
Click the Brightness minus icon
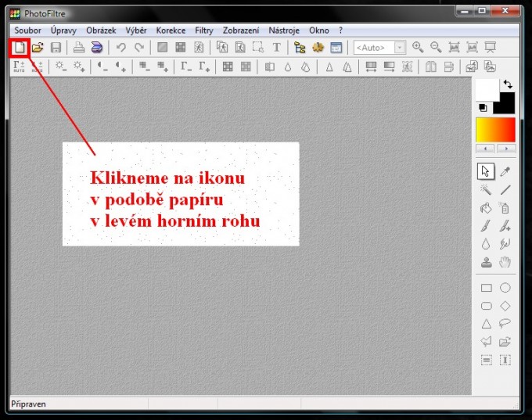tap(61, 66)
